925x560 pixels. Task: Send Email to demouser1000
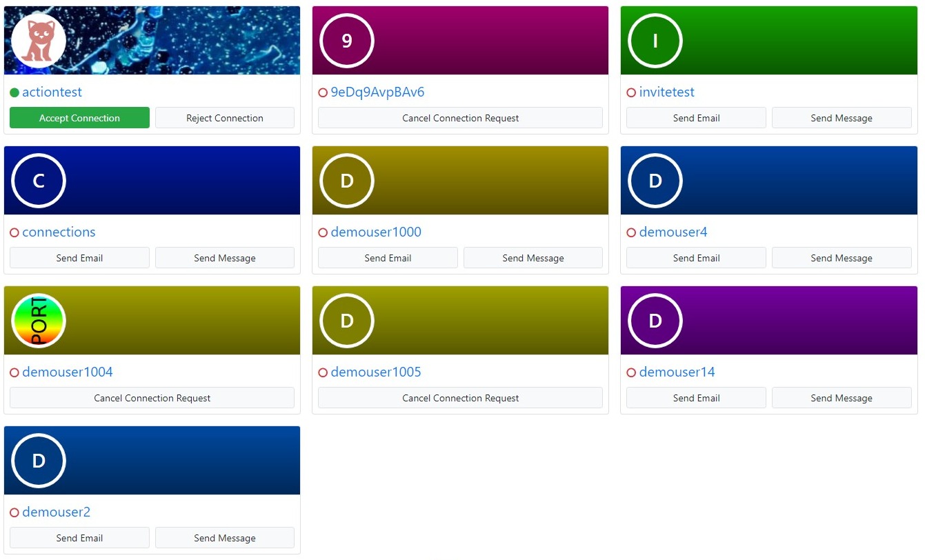[x=388, y=258]
